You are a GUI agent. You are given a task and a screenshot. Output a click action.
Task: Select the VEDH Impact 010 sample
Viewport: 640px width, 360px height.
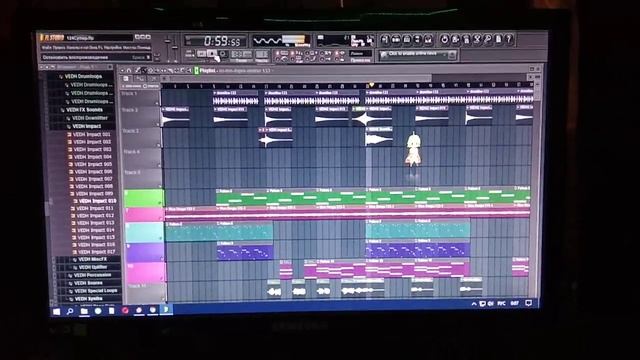96,201
